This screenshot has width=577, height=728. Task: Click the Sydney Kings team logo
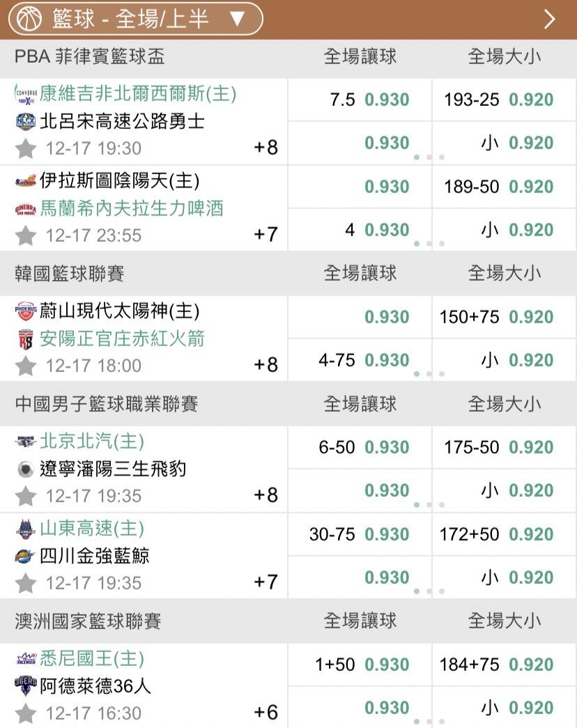[26, 659]
